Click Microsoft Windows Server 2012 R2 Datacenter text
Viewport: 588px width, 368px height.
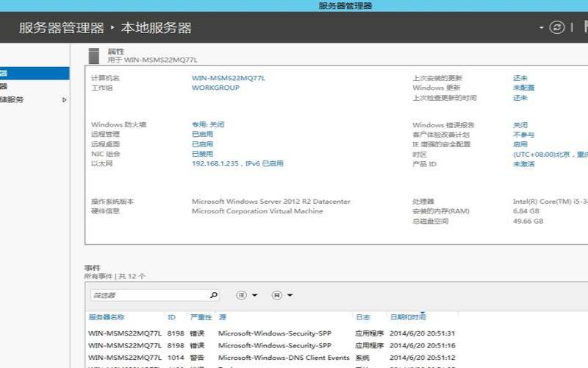[271, 202]
